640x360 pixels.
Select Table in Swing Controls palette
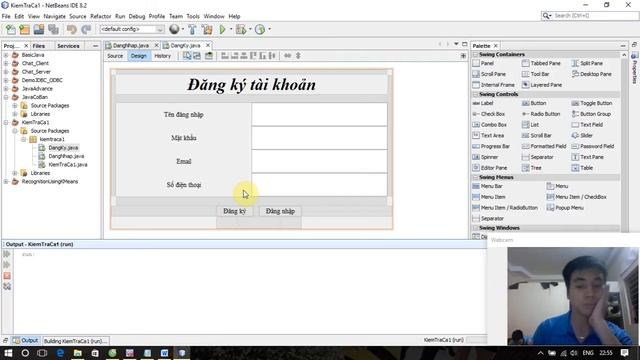pos(582,168)
